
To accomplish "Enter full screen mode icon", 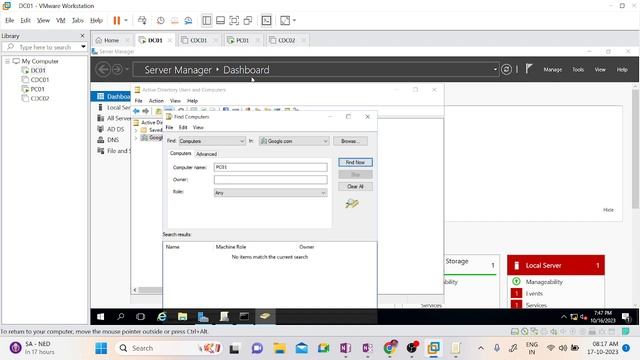I will point(234,20).
